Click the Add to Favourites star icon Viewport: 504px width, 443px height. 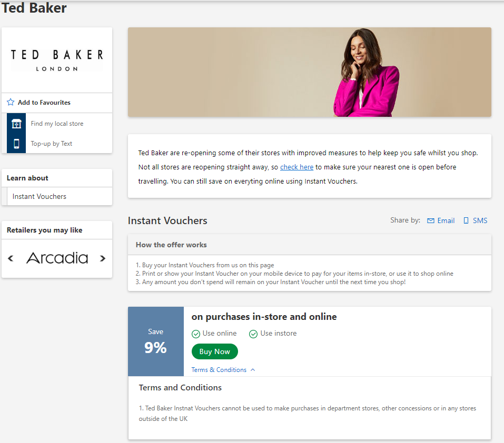(x=11, y=103)
